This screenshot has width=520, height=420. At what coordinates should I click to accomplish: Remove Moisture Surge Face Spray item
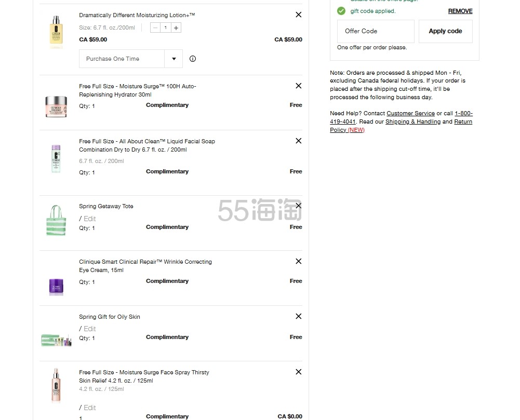coord(299,372)
